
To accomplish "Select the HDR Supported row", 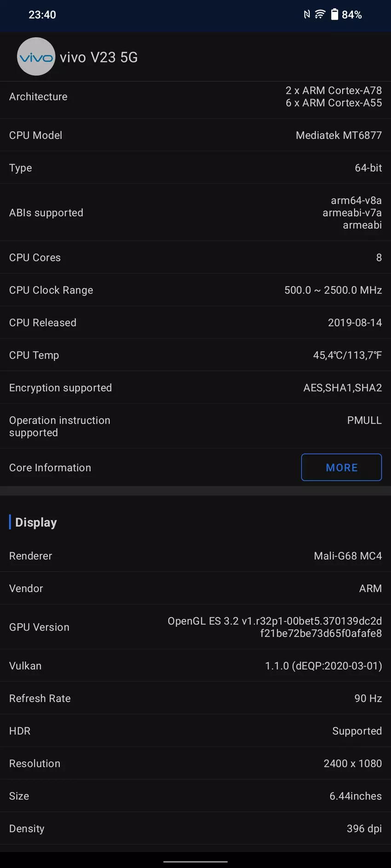I will coord(195,731).
